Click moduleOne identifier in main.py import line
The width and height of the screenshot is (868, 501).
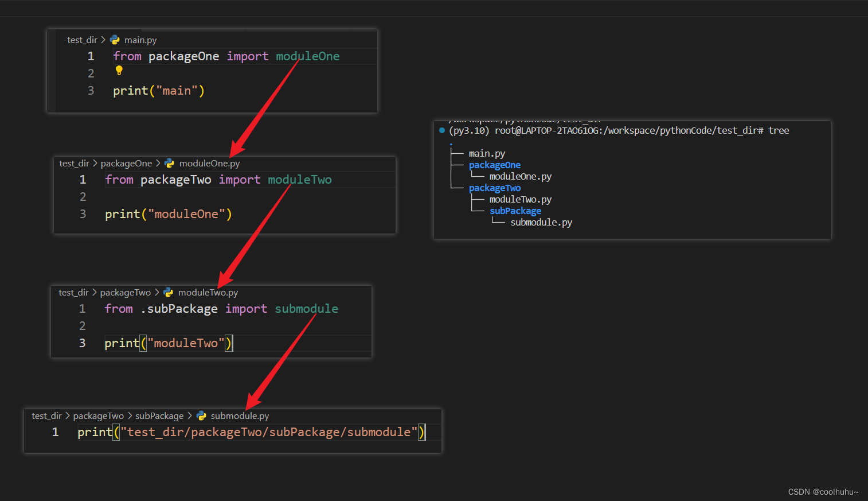(308, 56)
